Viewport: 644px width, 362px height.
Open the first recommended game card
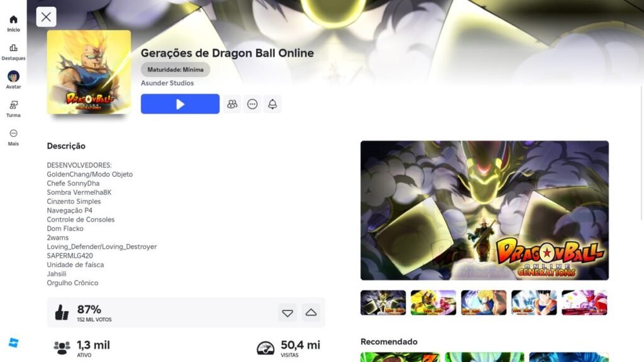pyautogui.click(x=400, y=357)
